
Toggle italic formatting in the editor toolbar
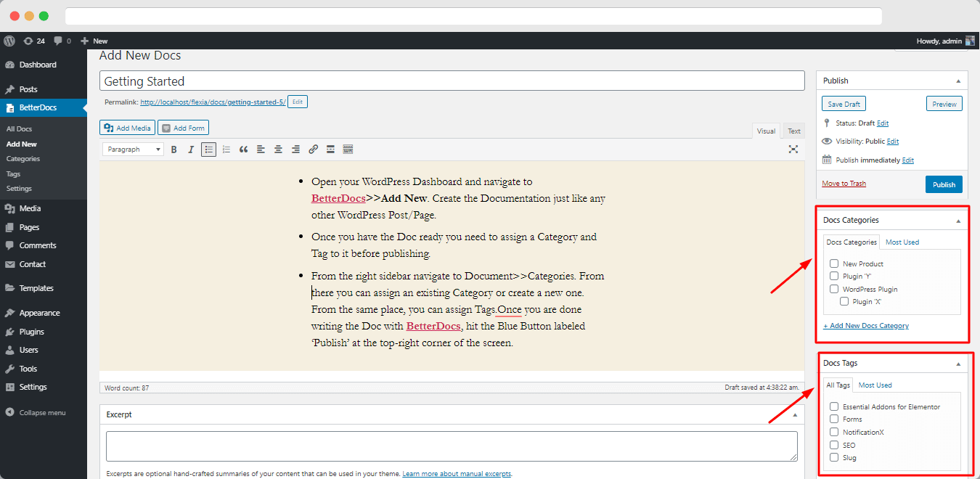[x=191, y=149]
